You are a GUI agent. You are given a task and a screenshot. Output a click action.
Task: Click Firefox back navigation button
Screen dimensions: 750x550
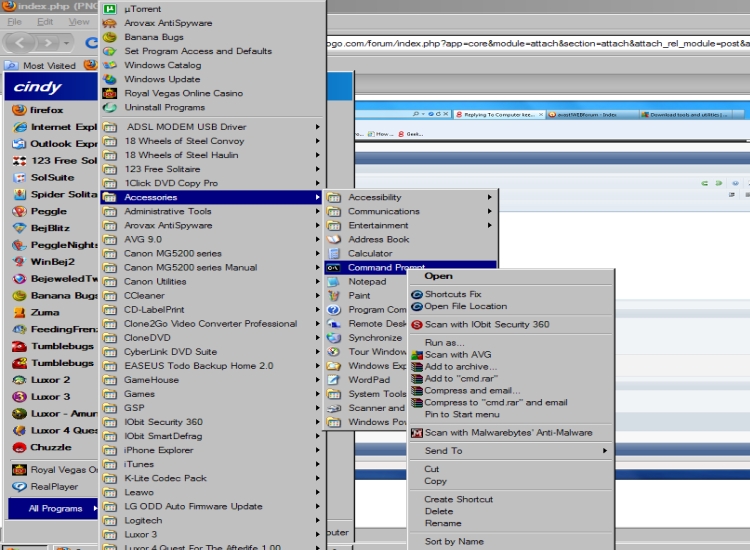click(x=19, y=43)
